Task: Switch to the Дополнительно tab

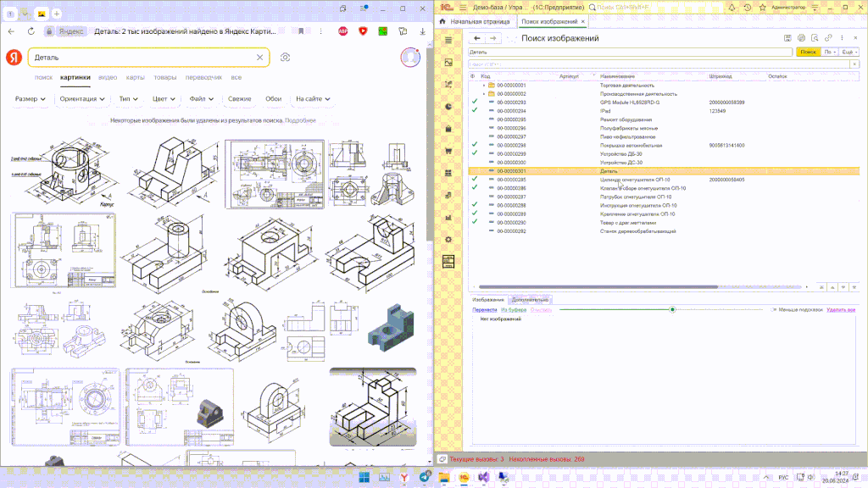Action: tap(531, 300)
